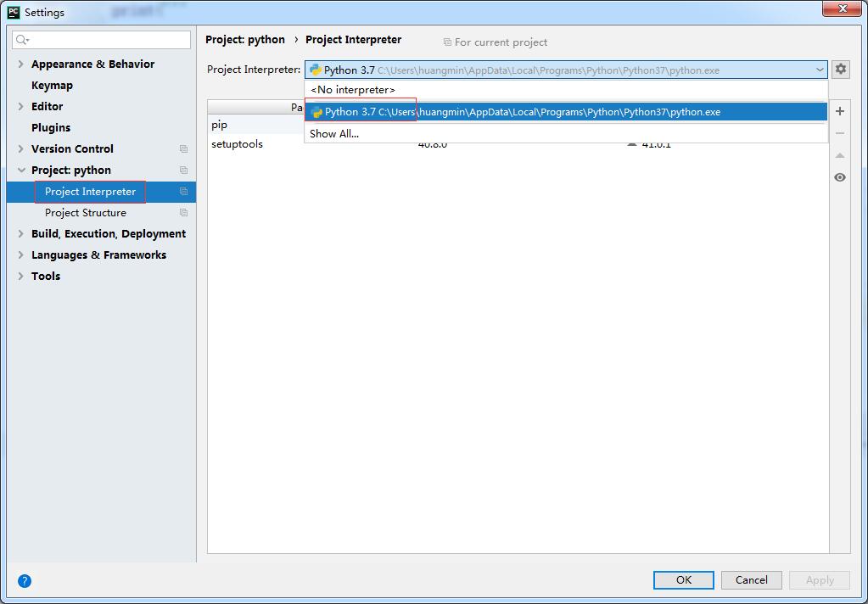Click copy icon beside Project: python
868x604 pixels.
click(183, 170)
